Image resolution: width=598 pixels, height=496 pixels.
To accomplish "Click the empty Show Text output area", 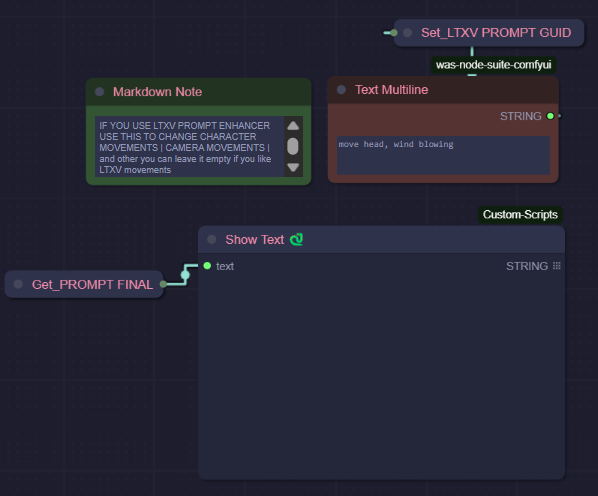I will pyautogui.click(x=381, y=376).
